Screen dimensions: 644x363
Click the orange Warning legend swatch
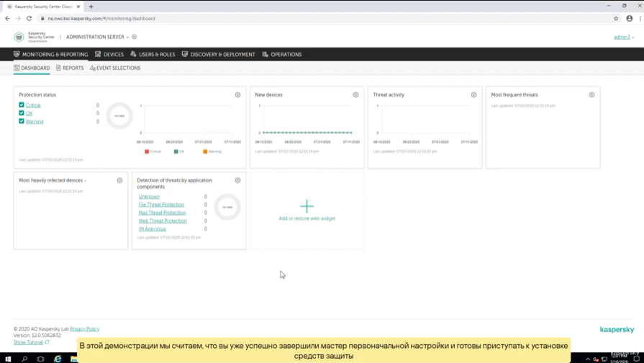pyautogui.click(x=205, y=152)
